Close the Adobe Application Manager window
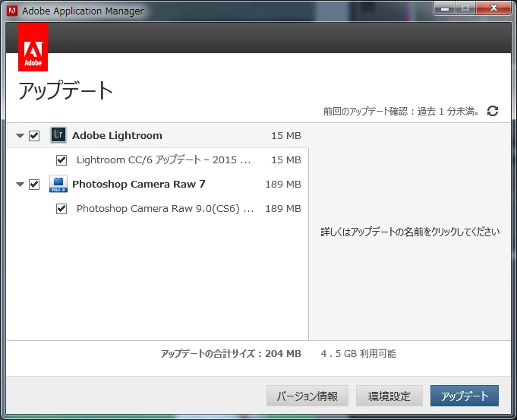This screenshot has height=420, width=517. 493,8
